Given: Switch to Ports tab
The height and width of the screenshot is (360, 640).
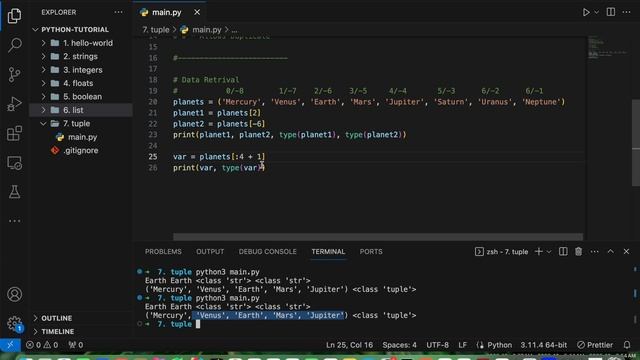Looking at the screenshot, I should (x=371, y=251).
